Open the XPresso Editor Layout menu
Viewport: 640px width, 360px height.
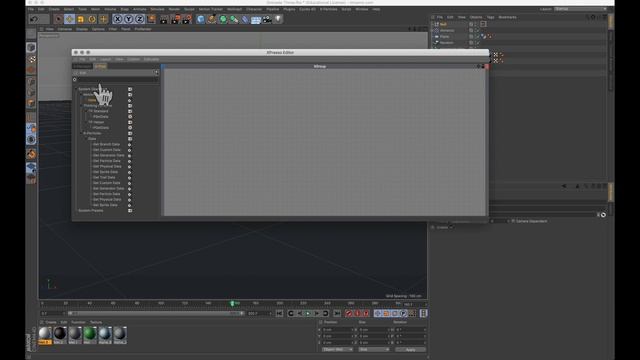tap(105, 59)
